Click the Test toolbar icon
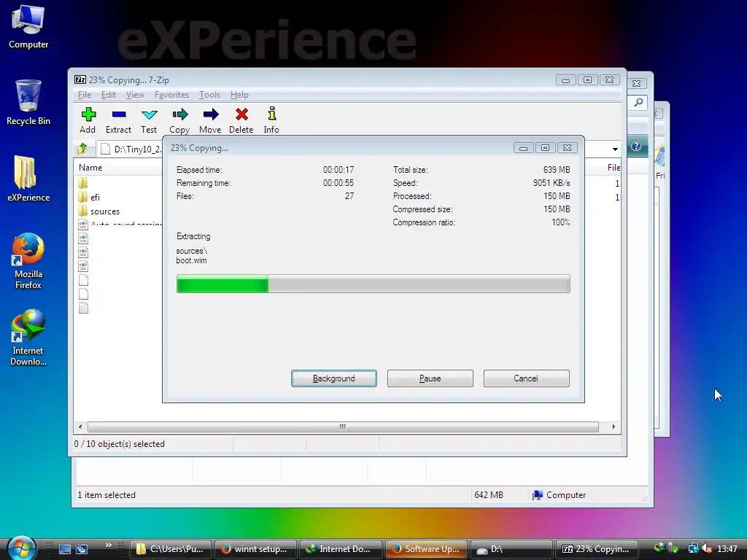This screenshot has height=560, width=747. [x=149, y=120]
